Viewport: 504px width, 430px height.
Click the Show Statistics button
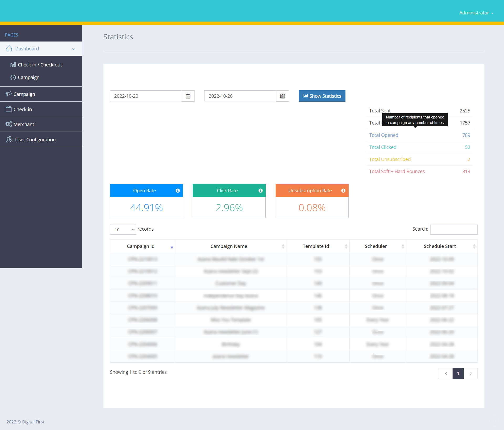click(322, 96)
